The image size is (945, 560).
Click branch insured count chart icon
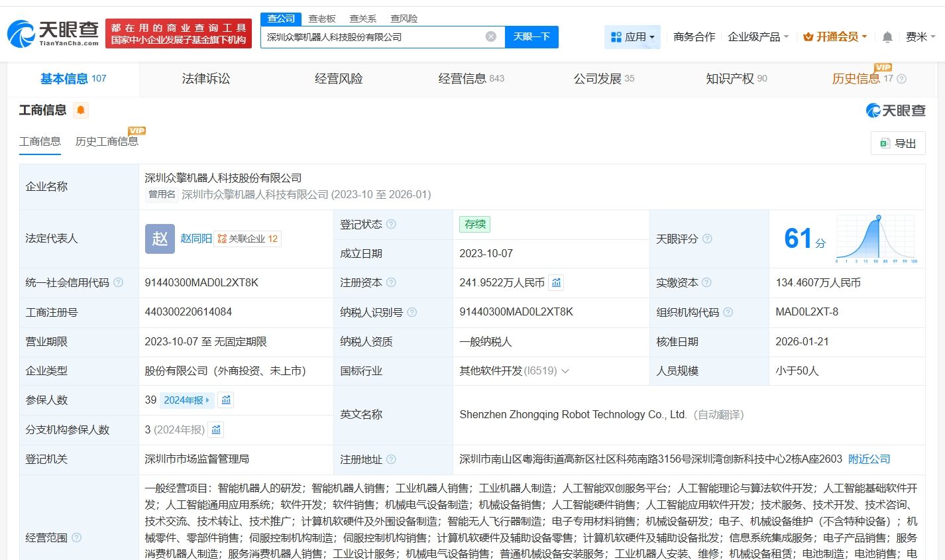click(x=216, y=430)
